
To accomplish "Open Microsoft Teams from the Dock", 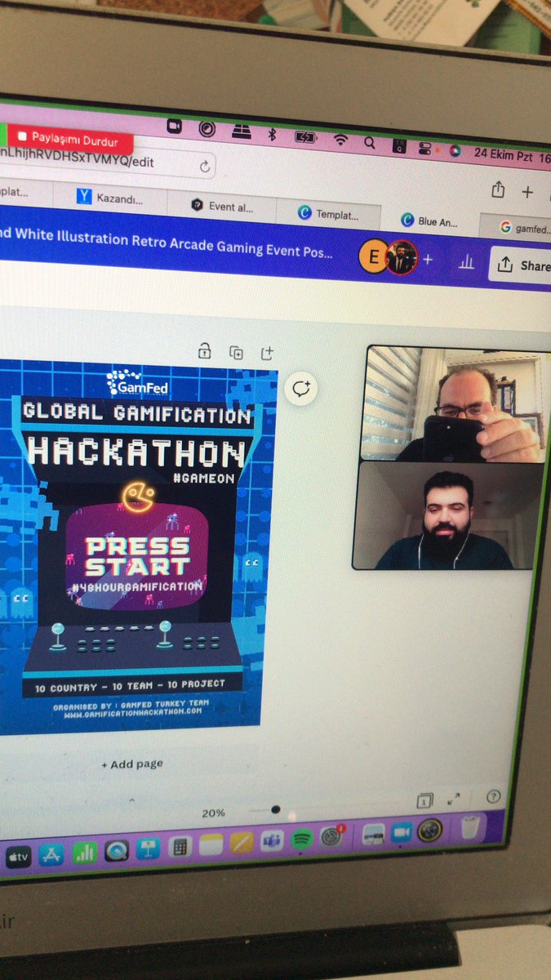I will tap(272, 840).
